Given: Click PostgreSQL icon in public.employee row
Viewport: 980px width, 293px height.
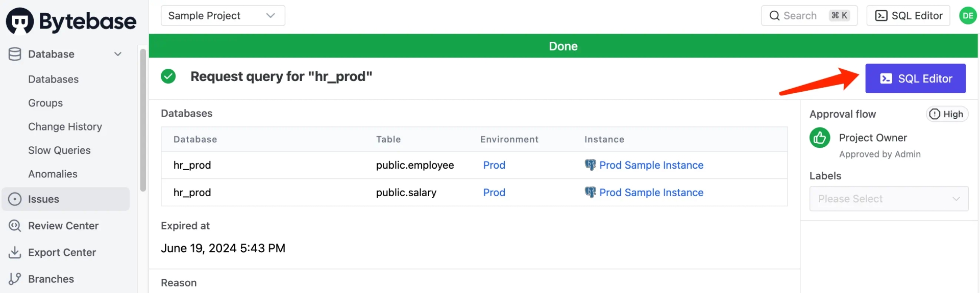Looking at the screenshot, I should [590, 165].
